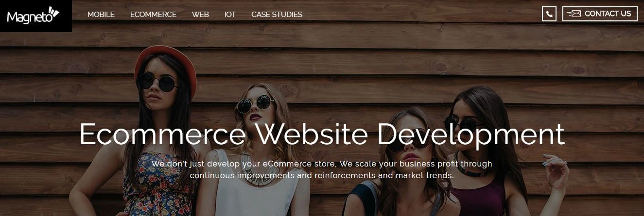This screenshot has width=644, height=216.
Task: Click the sentence starting "We don't just develop"
Action: pyautogui.click(x=322, y=164)
